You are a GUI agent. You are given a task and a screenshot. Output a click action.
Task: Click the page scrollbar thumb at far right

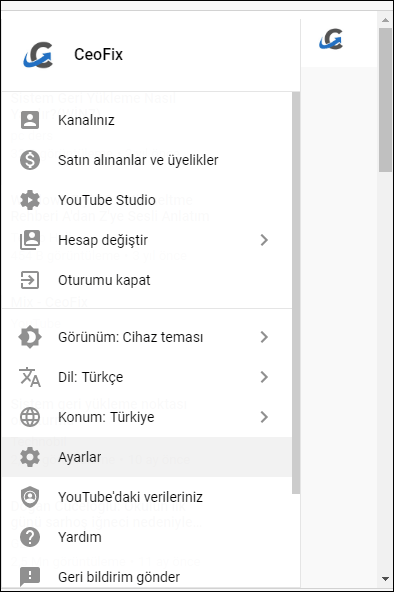pyautogui.click(x=385, y=100)
